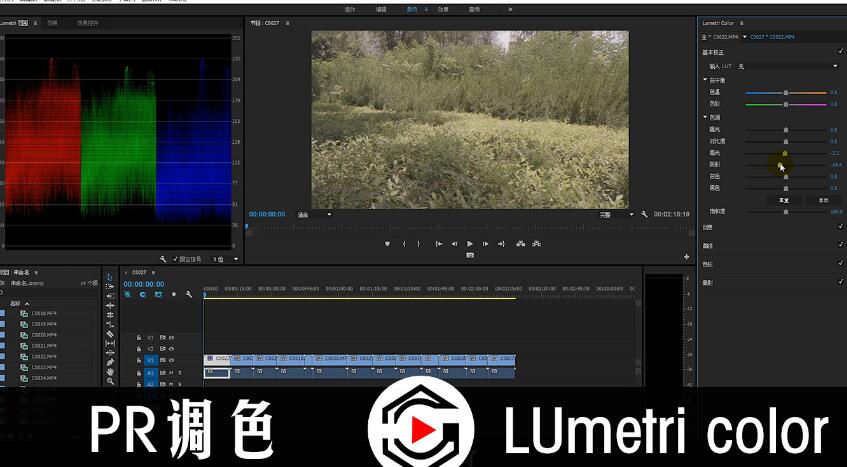This screenshot has height=467, width=847.
Task: Click the Lift button
Action: (x=520, y=244)
